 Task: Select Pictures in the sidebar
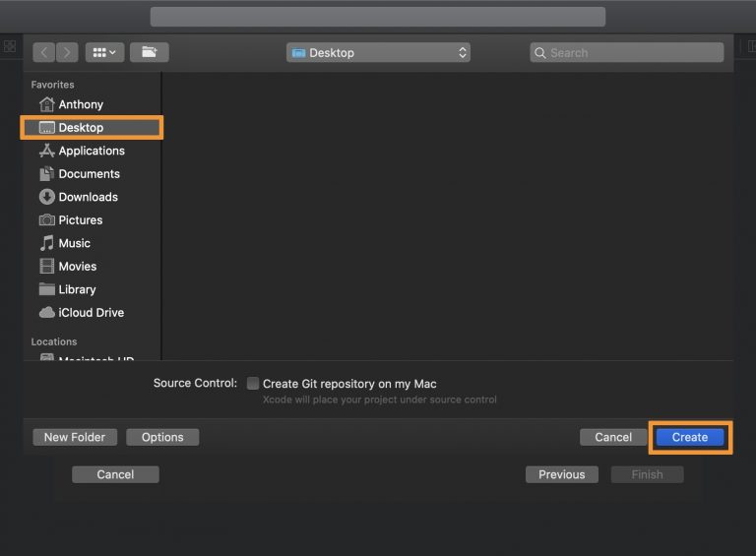pyautogui.click(x=92, y=220)
